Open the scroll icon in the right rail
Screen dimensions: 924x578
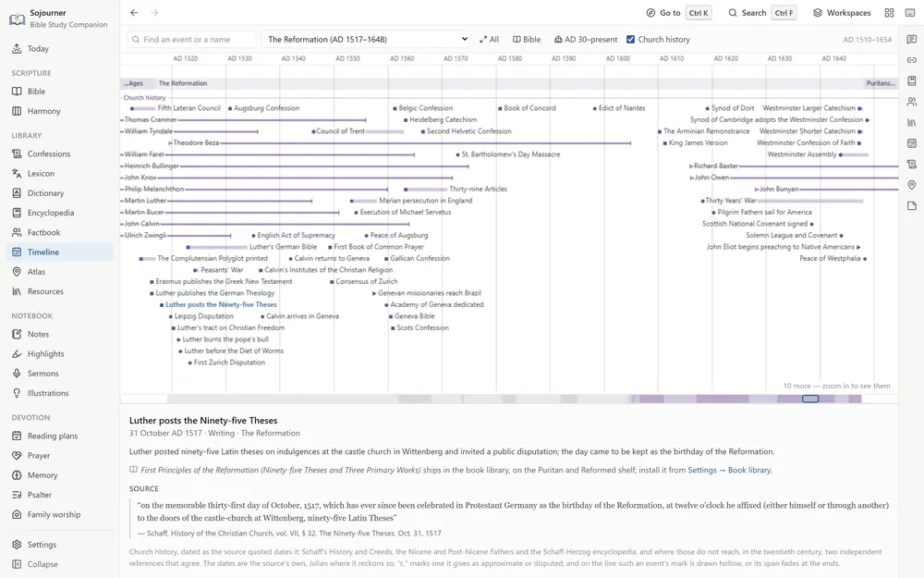(x=912, y=164)
